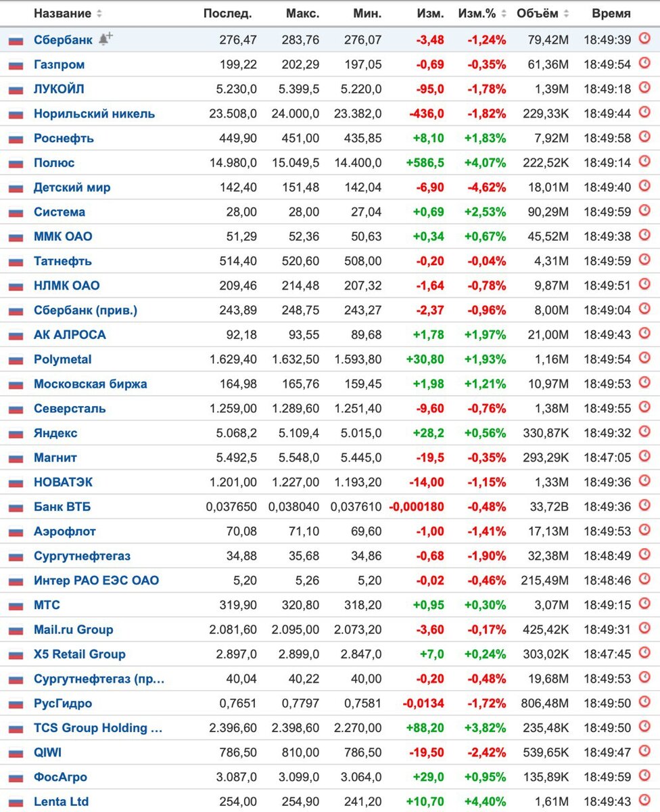660x812 pixels.
Task: Click the Мин. column header
Action: 367,14
